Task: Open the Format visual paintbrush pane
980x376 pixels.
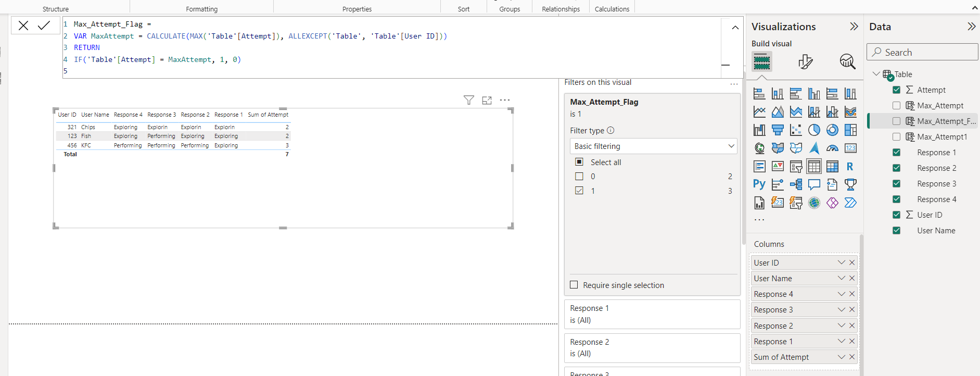Action: (805, 61)
